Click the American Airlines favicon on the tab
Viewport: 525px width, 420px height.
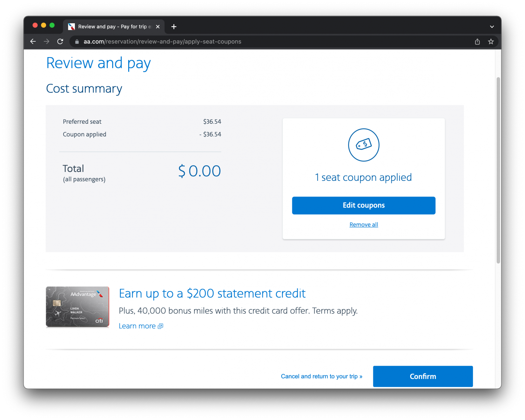71,26
